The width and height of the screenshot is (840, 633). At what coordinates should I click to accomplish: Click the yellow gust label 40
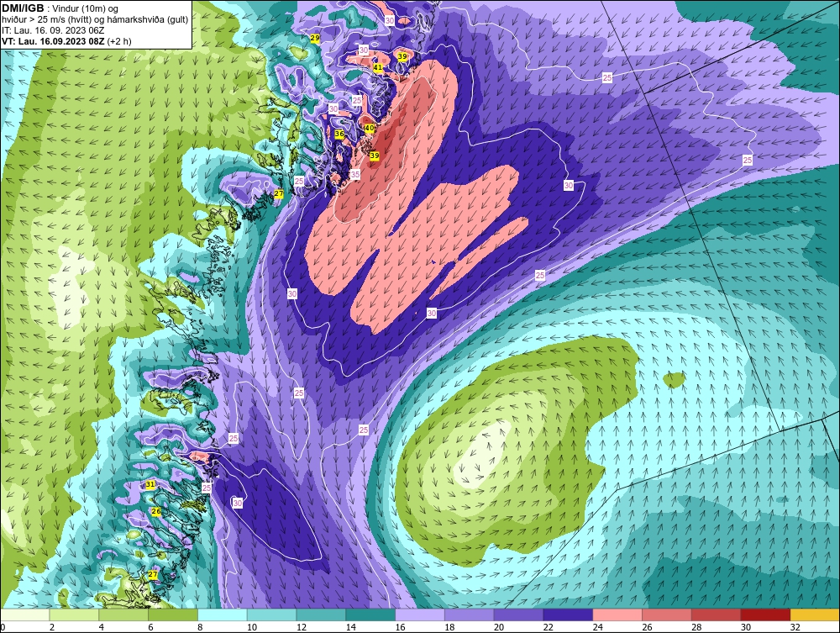pos(369,128)
